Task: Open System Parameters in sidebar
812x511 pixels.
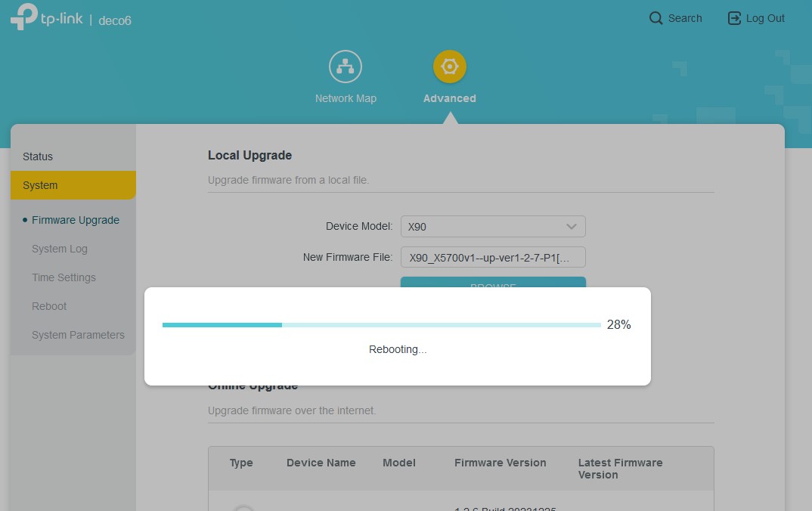Action: coord(78,335)
